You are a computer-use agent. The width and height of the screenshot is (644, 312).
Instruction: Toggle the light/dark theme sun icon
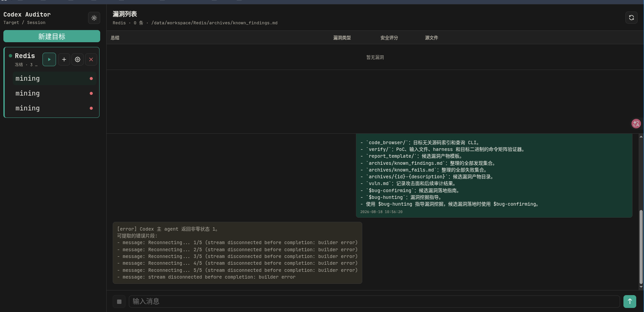point(94,18)
